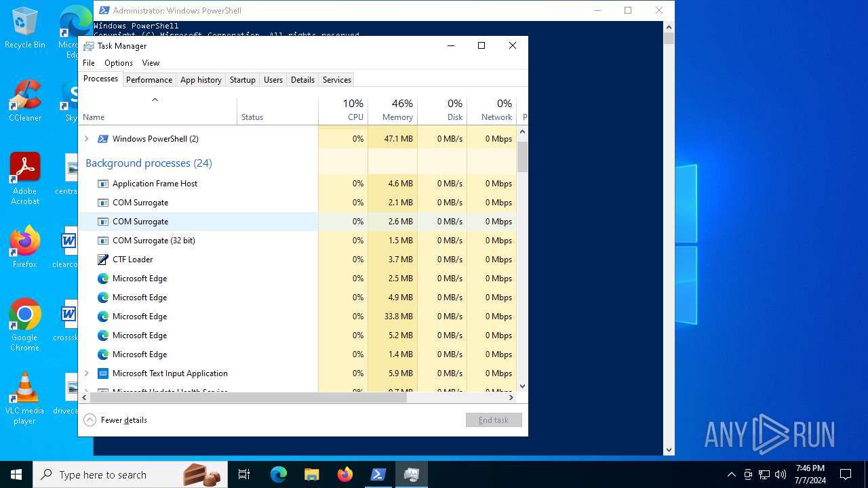Click the COM Surrogate (32 bit) icon
Image resolution: width=868 pixels, height=488 pixels.
[x=103, y=241]
